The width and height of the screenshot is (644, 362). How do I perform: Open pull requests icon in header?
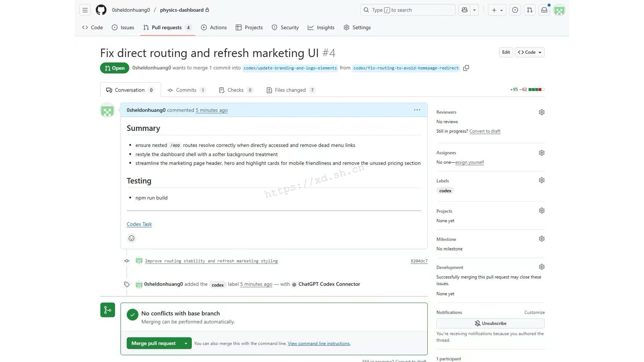pyautogui.click(x=530, y=10)
